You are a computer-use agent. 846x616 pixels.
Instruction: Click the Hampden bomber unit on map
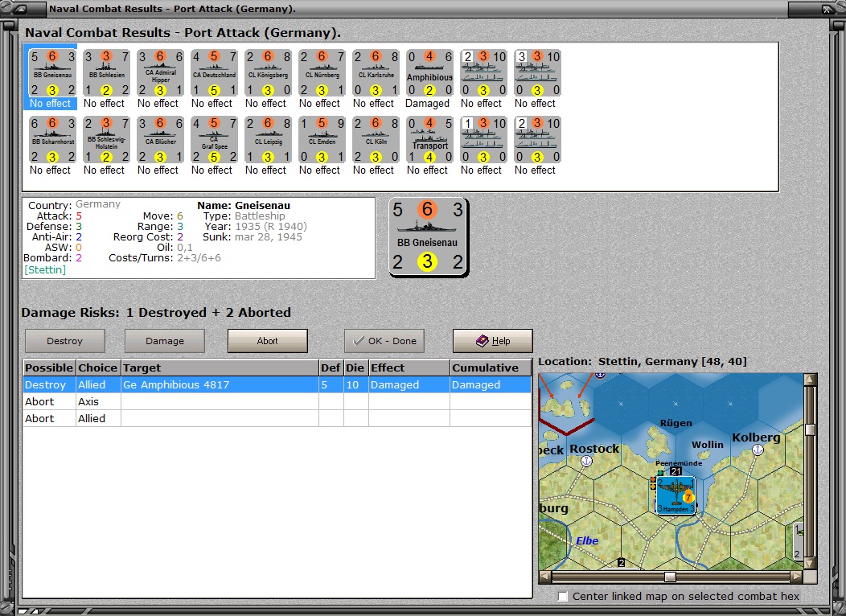point(676,495)
